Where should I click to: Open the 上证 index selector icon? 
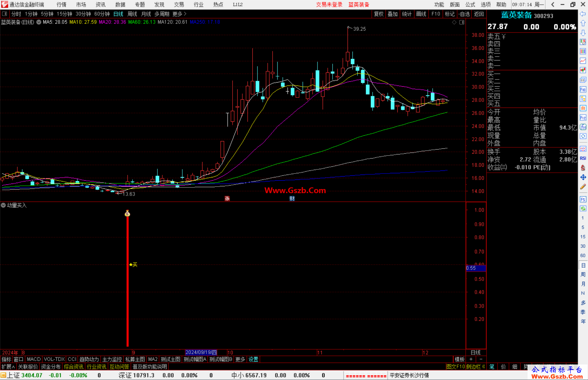[3, 375]
